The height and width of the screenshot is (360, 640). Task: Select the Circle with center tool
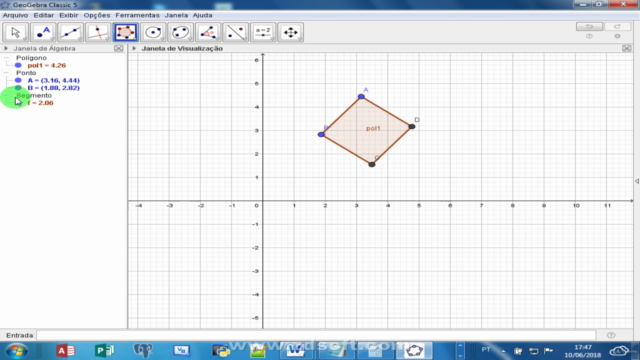point(153,32)
